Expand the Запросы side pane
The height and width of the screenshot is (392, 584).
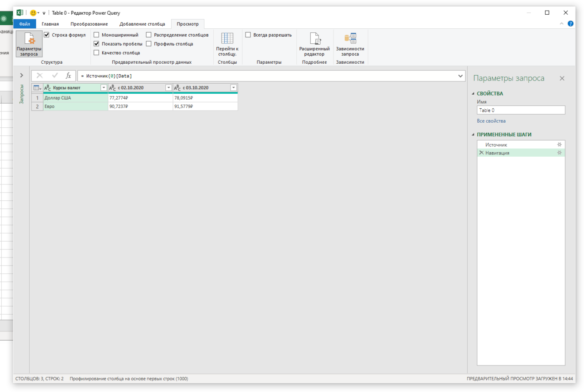click(21, 76)
